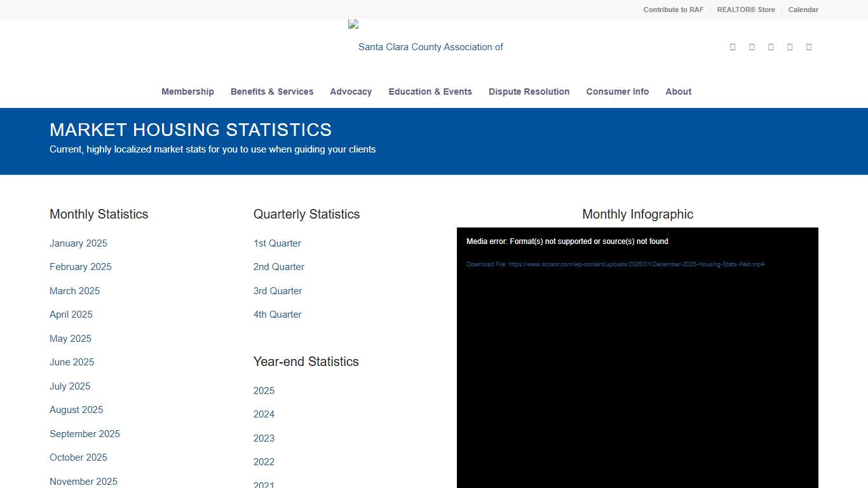This screenshot has height=488, width=868.
Task: Open the January 2025 monthly statistics
Action: point(78,243)
